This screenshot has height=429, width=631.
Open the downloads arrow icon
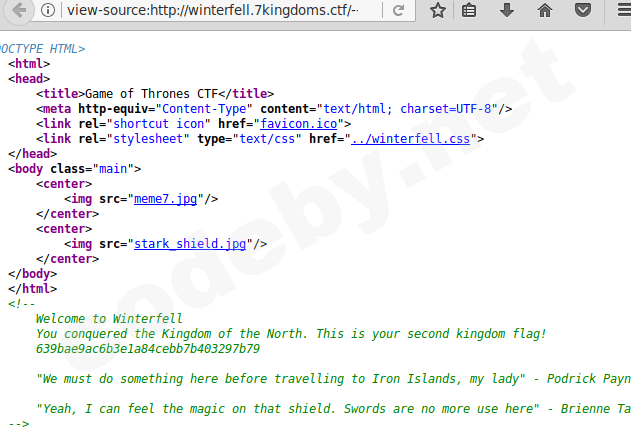pyautogui.click(x=507, y=10)
